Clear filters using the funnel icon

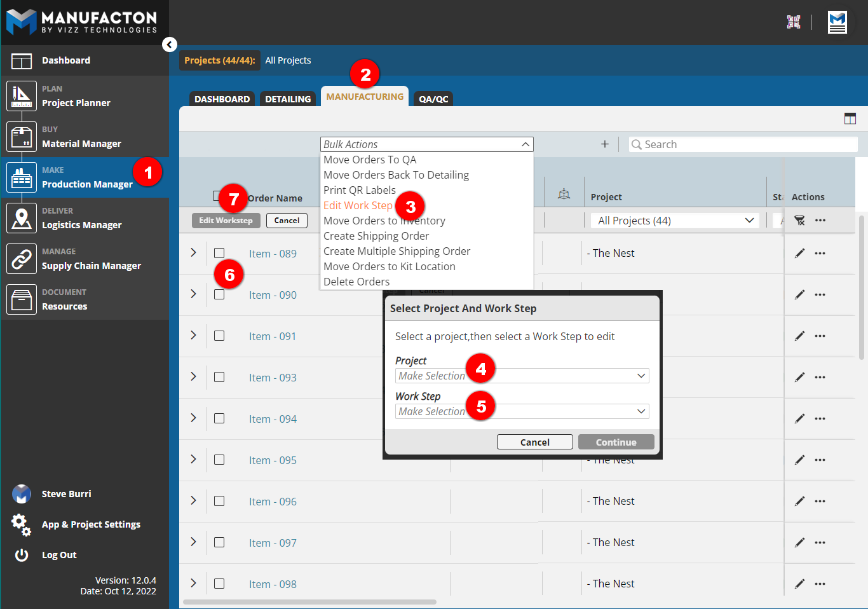(800, 219)
